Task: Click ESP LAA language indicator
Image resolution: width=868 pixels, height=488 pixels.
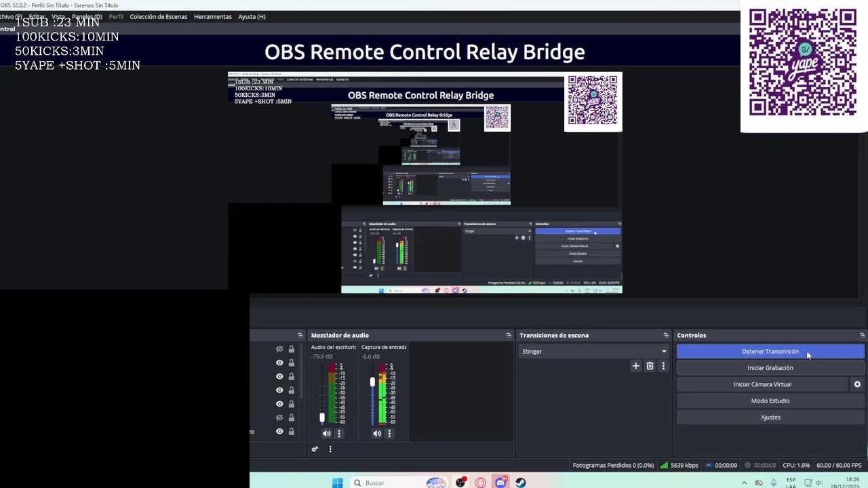Action: [791, 483]
